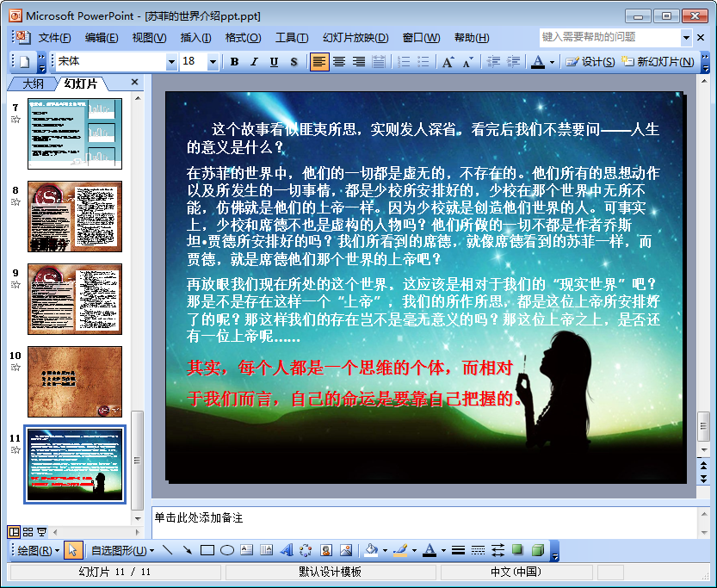Select slide 7 thumbnail
Image resolution: width=717 pixels, height=588 pixels.
point(75,134)
